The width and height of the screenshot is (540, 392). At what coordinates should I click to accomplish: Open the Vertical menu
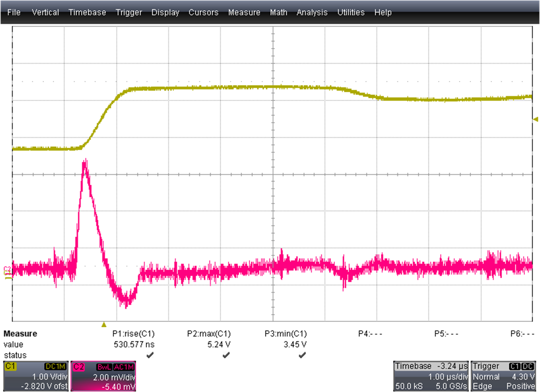coord(45,12)
